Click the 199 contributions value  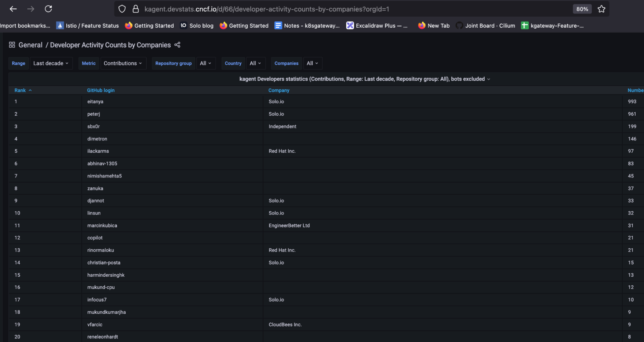click(x=632, y=127)
